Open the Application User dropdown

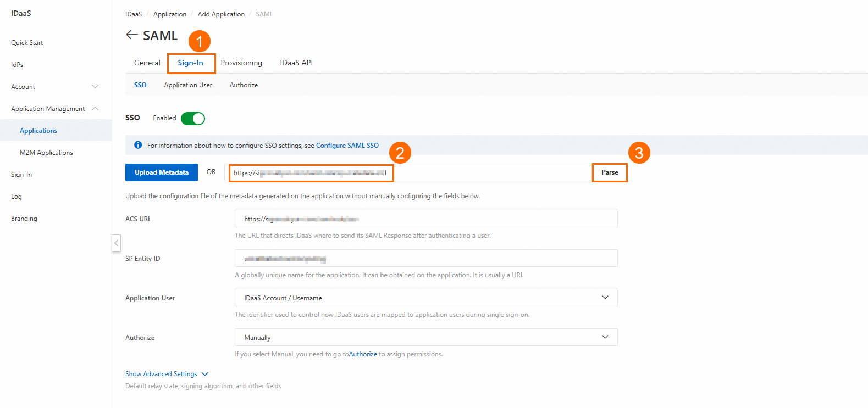tap(426, 298)
